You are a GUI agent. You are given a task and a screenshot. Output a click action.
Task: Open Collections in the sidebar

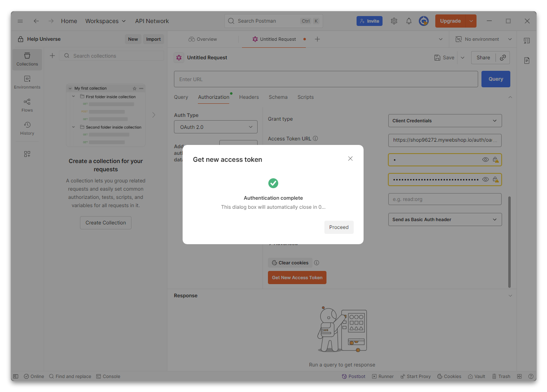[x=27, y=59]
